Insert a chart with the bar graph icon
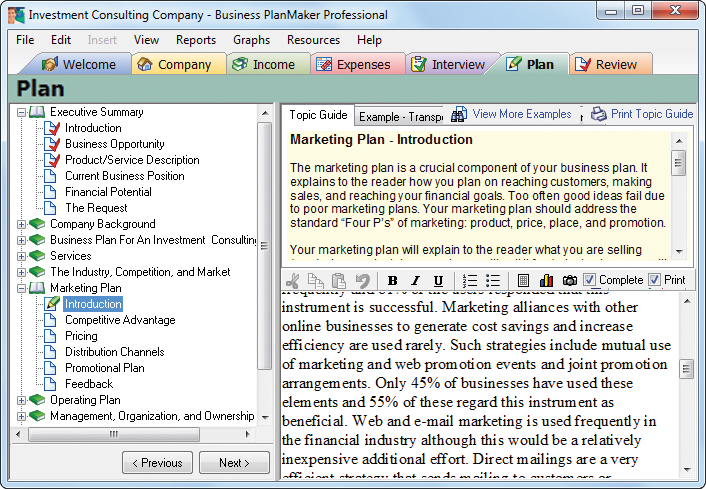This screenshot has height=489, width=706. 546,281
